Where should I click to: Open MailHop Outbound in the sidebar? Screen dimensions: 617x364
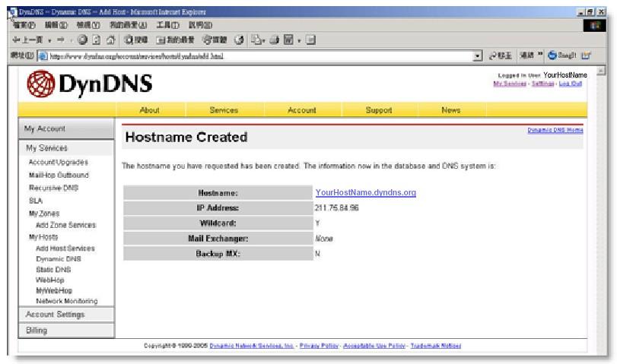[59, 175]
